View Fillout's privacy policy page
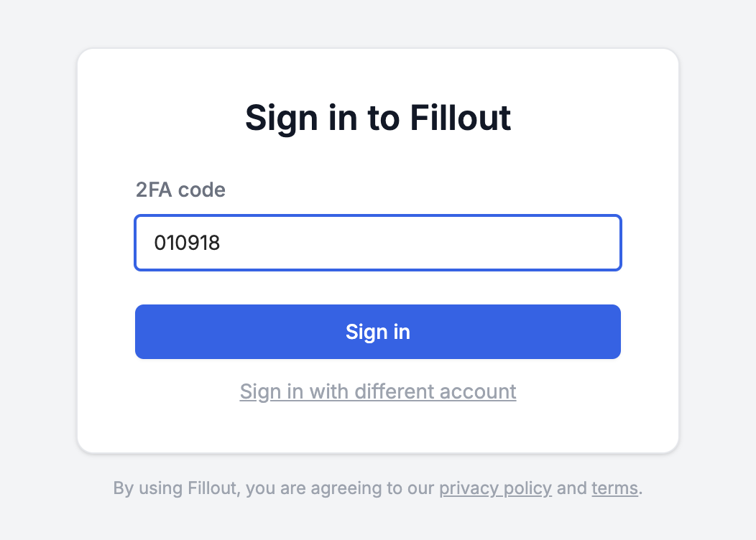The width and height of the screenshot is (756, 540). pos(495,488)
